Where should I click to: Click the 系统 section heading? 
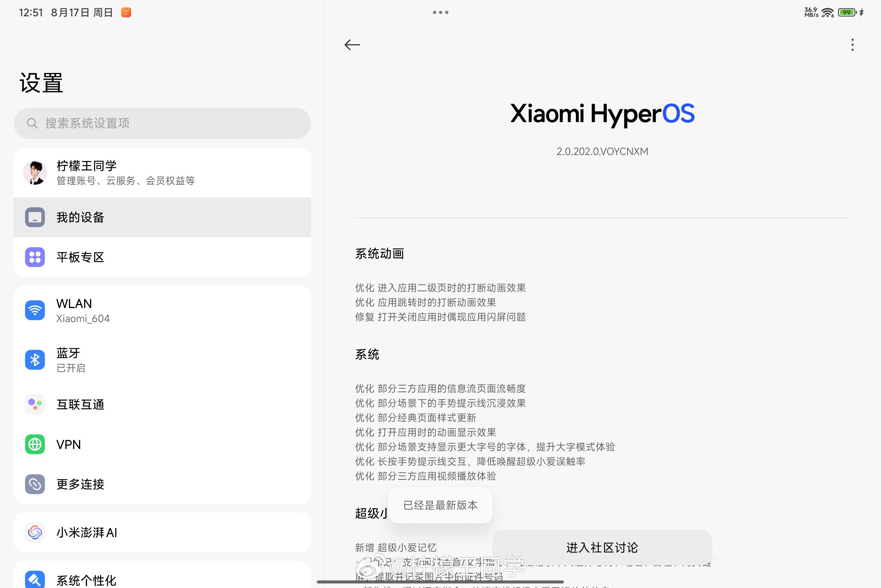[x=367, y=354]
